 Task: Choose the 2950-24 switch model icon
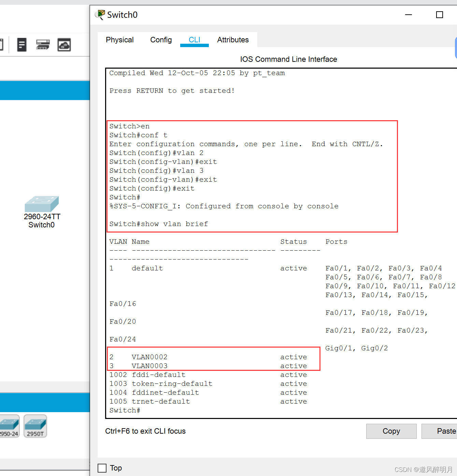click(x=9, y=426)
